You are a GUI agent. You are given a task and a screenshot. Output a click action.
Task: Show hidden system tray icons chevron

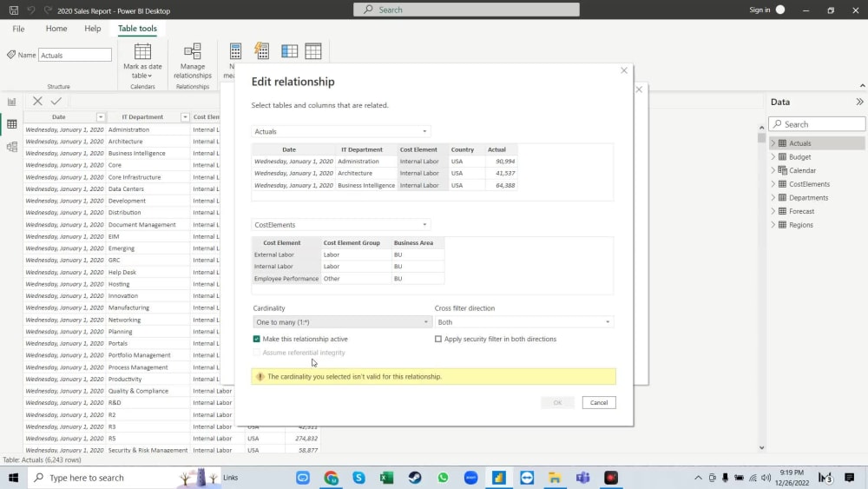pos(698,478)
